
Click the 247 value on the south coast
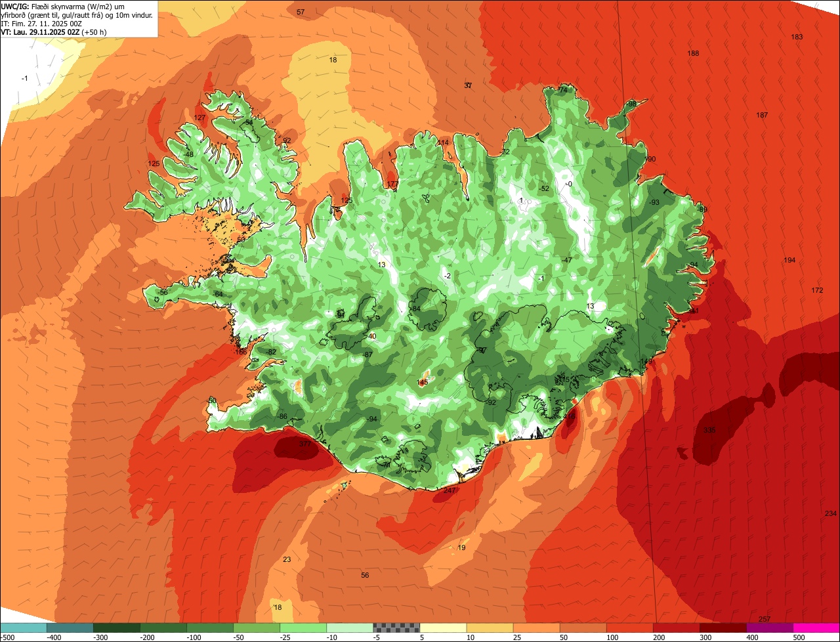(x=450, y=491)
